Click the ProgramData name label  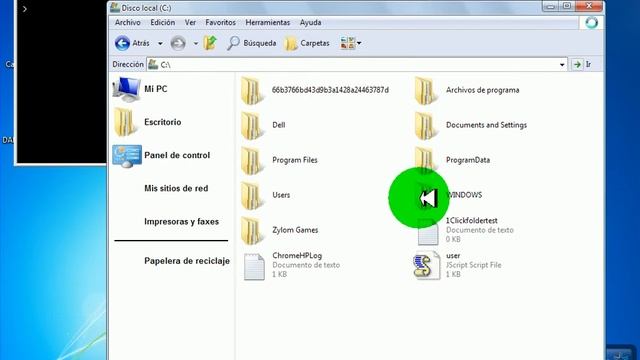click(468, 160)
